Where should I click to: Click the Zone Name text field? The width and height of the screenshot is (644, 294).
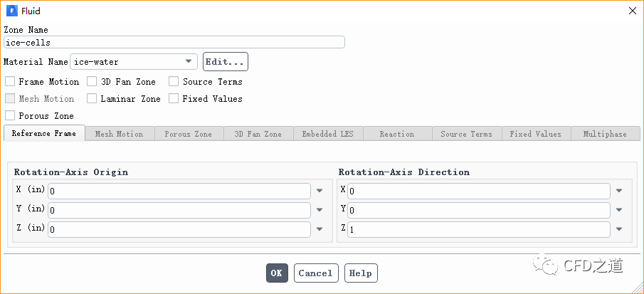coord(174,43)
